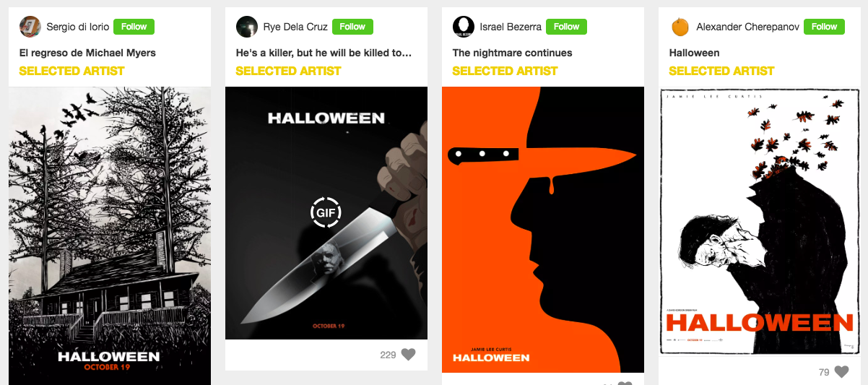Follow Alexander Cherepanov
This screenshot has height=385, width=868.
(x=824, y=27)
